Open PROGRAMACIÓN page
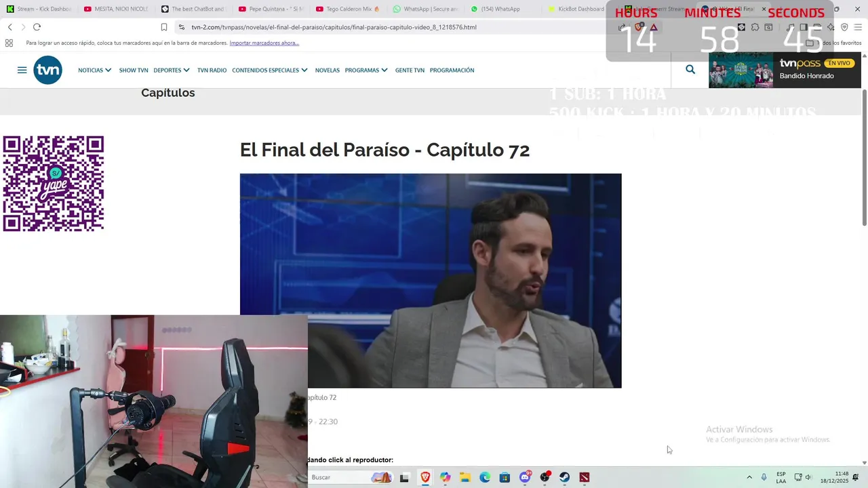This screenshot has height=488, width=868. 452,70
